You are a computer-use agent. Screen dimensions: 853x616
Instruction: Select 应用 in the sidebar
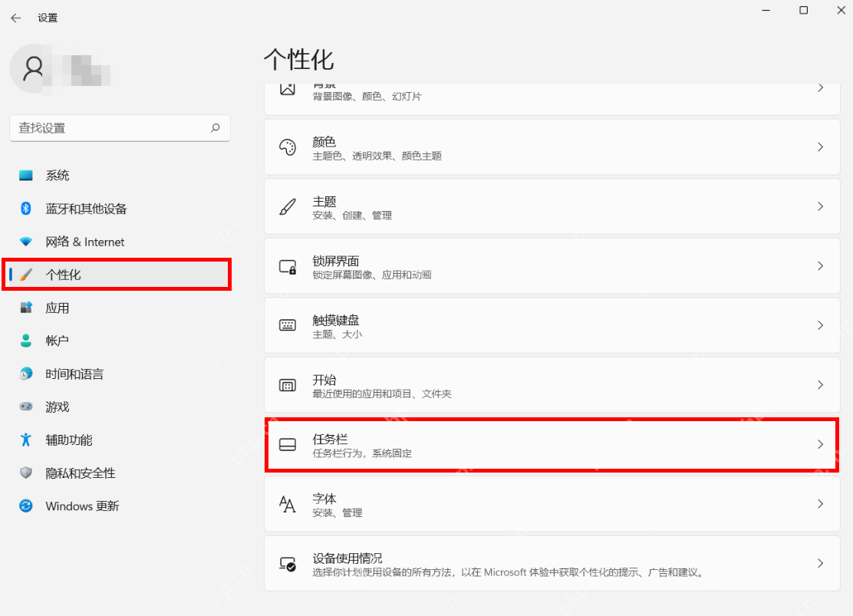[x=120, y=308]
